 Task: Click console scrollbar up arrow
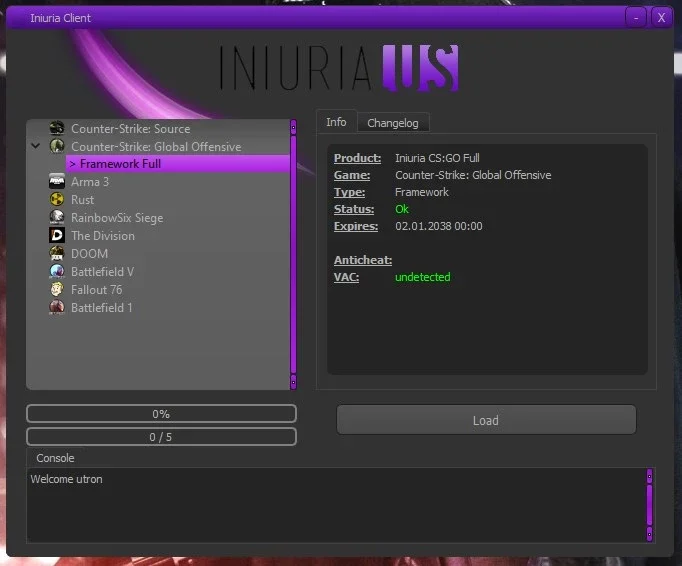click(x=649, y=476)
